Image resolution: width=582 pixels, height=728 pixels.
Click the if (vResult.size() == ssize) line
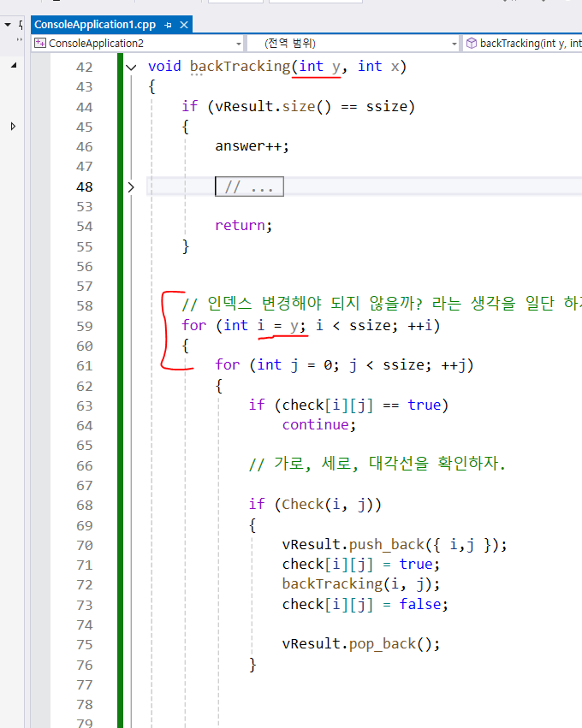pyautogui.click(x=298, y=107)
